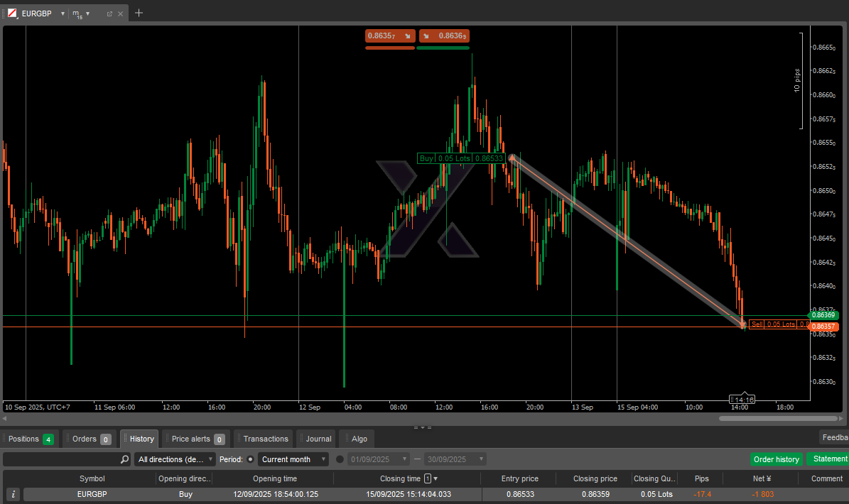
Task: Select the custom date range radio button
Action: [x=340, y=459]
